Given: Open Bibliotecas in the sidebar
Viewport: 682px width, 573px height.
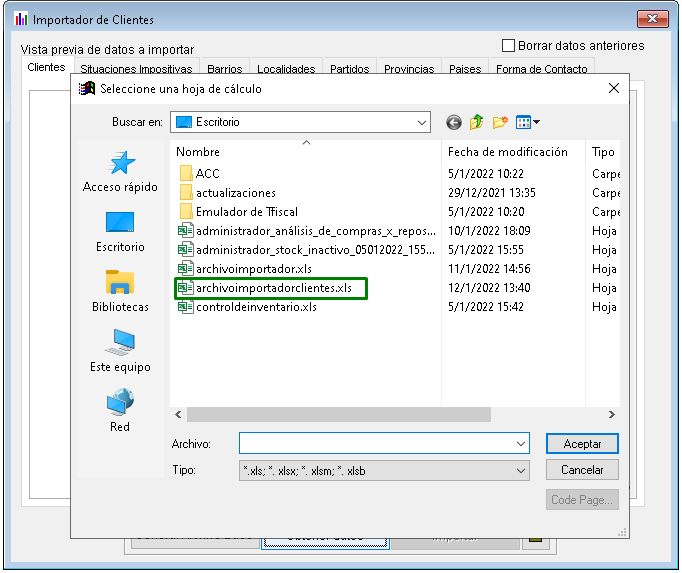Looking at the screenshot, I should [120, 292].
